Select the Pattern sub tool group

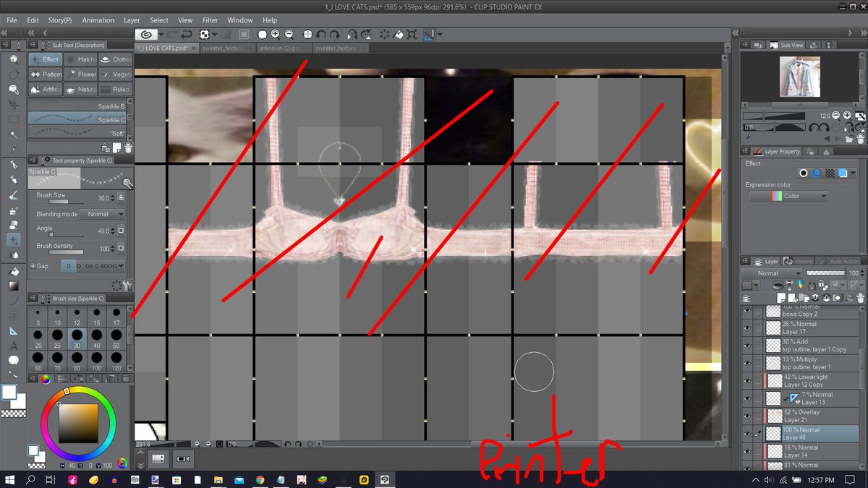46,74
